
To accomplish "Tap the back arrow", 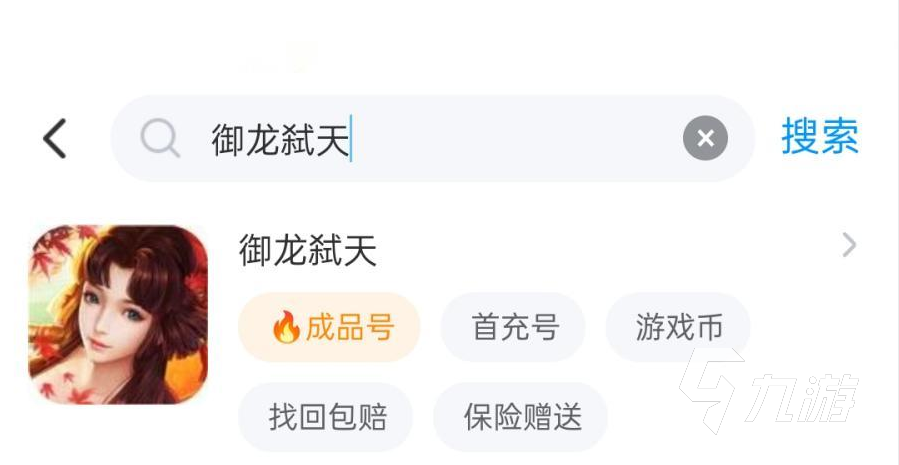I will [55, 139].
